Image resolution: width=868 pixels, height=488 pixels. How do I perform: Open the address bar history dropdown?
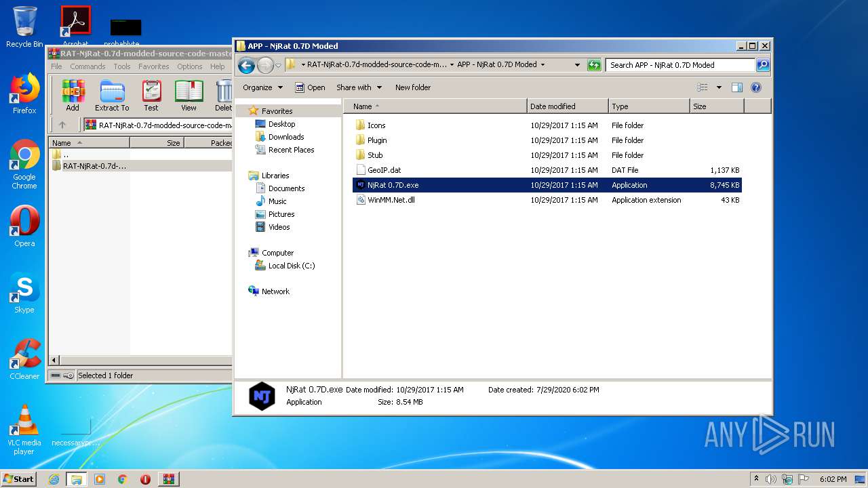click(577, 65)
